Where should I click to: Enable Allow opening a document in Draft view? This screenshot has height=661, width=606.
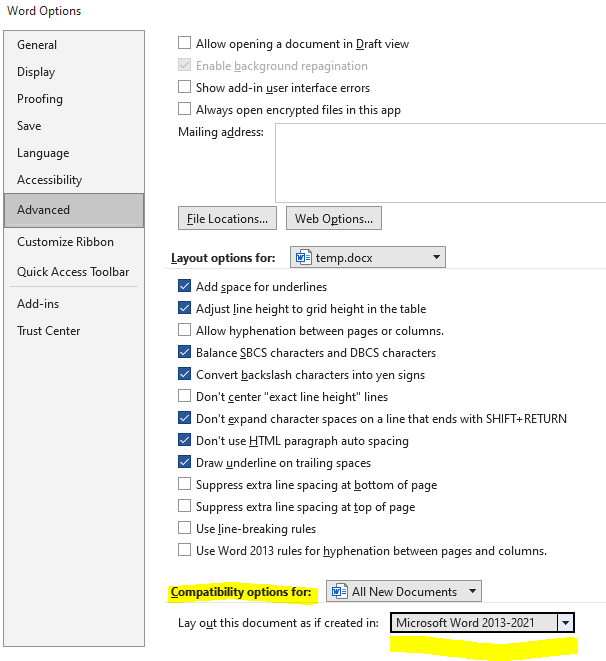point(184,43)
